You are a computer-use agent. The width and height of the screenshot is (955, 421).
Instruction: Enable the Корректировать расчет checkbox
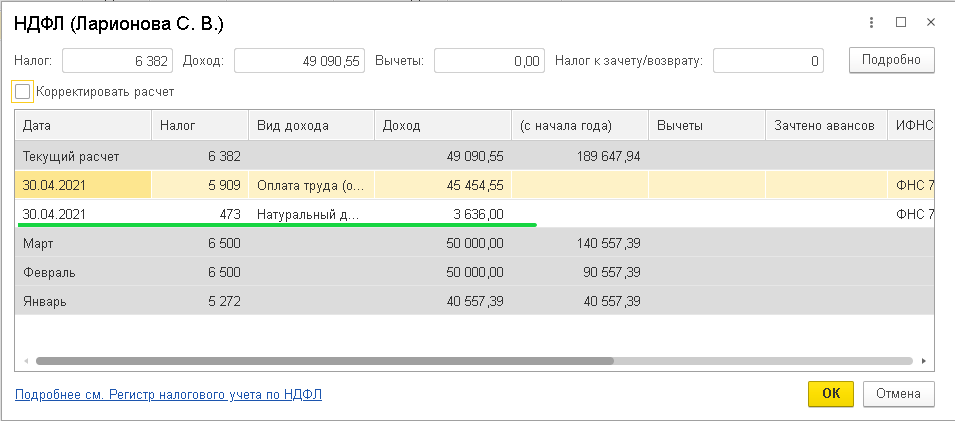[x=23, y=92]
